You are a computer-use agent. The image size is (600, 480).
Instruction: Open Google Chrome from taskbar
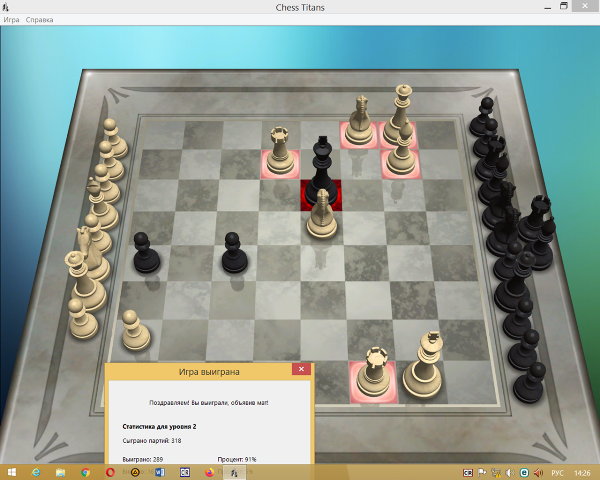[85, 472]
